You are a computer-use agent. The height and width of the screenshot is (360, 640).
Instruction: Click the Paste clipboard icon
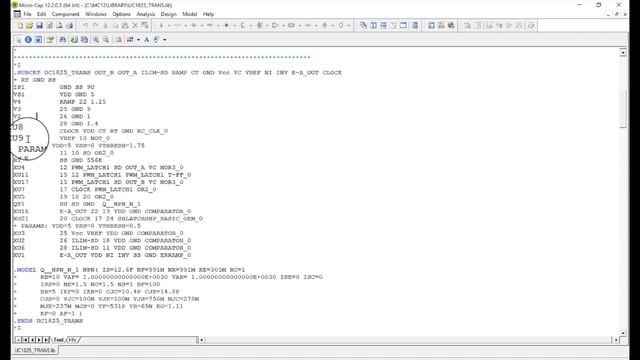(x=125, y=26)
